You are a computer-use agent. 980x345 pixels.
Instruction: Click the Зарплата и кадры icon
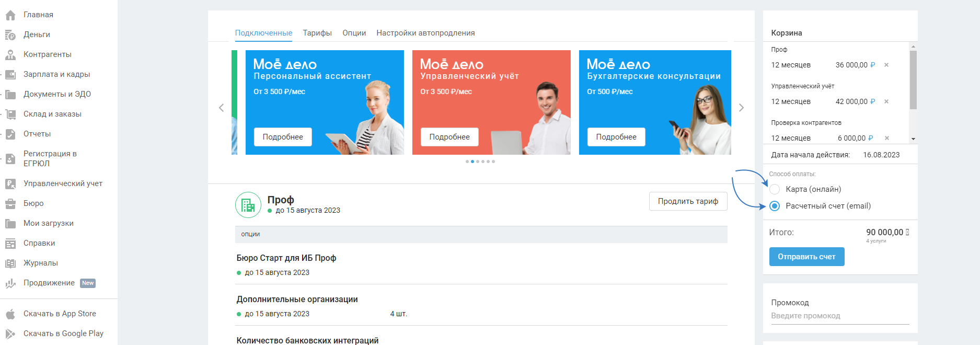10,75
